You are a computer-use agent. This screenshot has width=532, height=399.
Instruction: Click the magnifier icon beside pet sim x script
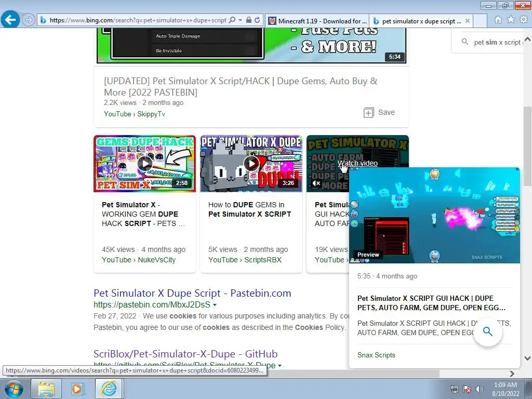pyautogui.click(x=465, y=42)
